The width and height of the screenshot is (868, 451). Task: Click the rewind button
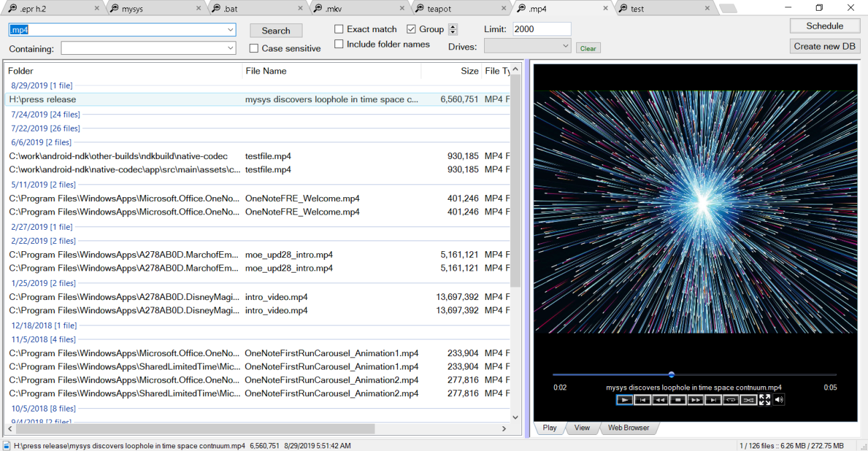click(x=660, y=400)
